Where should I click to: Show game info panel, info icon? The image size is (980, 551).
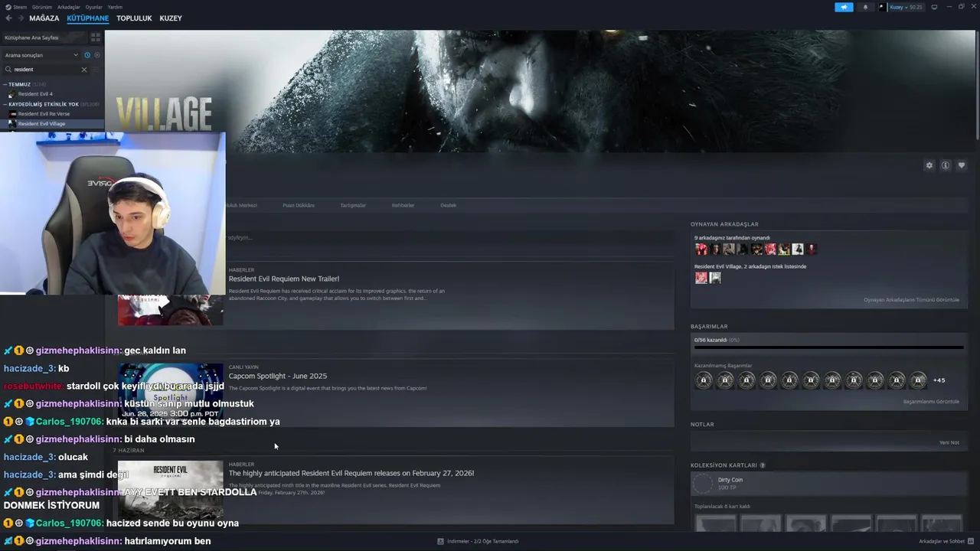point(946,165)
